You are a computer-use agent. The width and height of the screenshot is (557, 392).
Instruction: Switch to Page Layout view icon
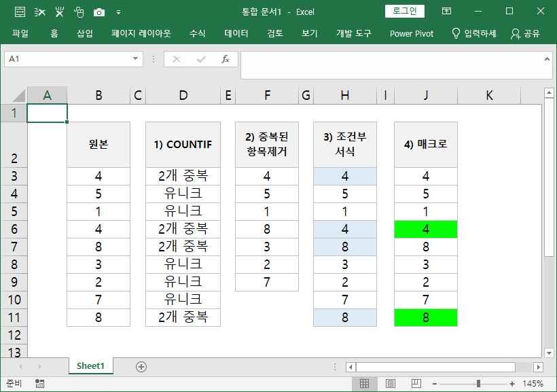tap(391, 383)
